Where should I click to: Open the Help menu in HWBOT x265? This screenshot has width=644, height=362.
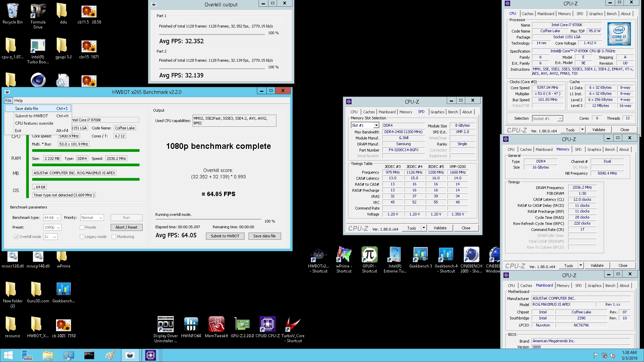click(x=18, y=101)
